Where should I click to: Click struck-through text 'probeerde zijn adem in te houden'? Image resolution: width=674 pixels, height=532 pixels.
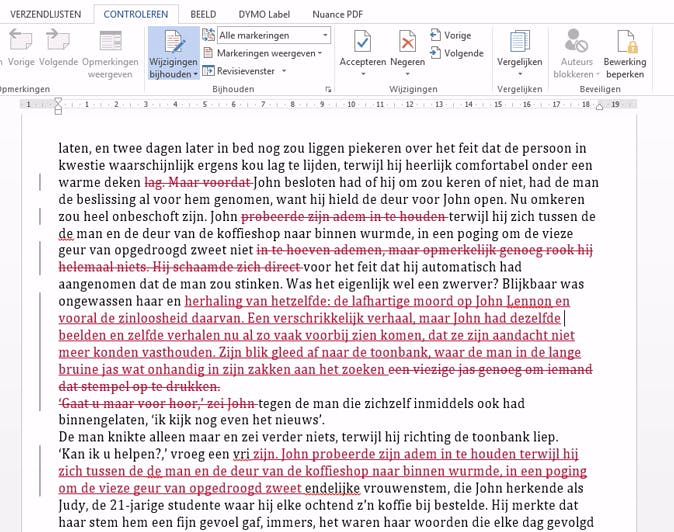point(343,216)
